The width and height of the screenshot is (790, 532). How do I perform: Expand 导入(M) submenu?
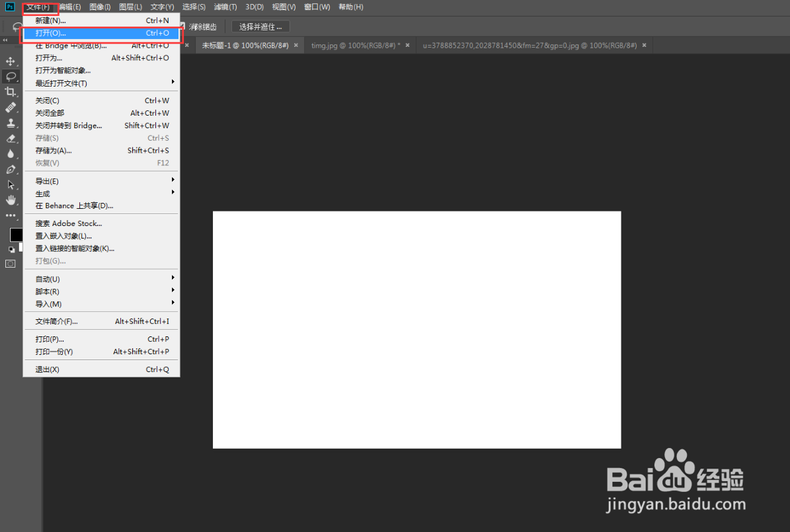[x=101, y=304]
